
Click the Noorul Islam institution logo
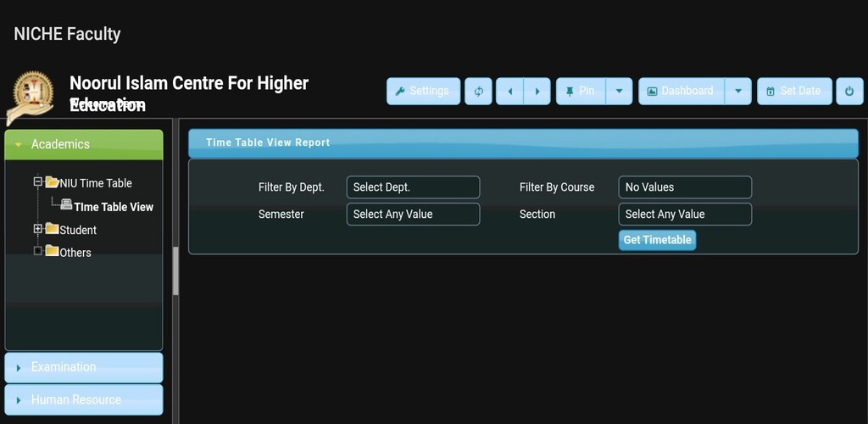point(32,95)
